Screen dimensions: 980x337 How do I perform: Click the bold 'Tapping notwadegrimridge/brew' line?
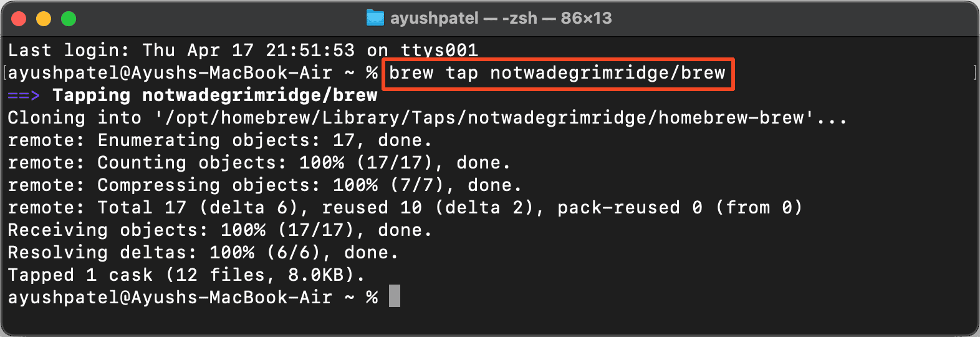tap(215, 95)
